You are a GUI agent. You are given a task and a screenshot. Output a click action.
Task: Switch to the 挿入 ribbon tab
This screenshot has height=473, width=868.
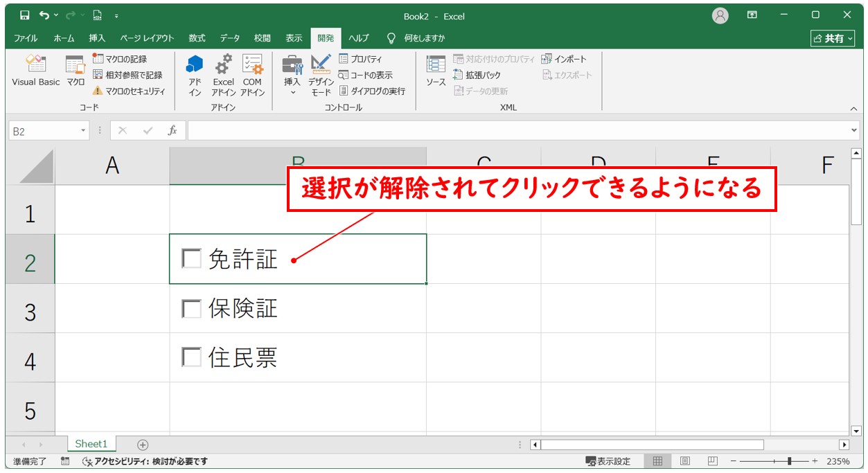(x=97, y=38)
